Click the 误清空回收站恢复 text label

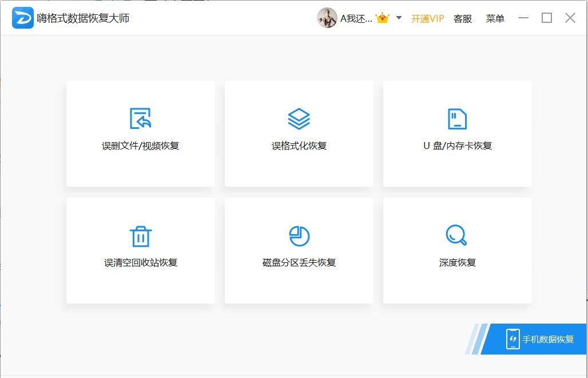[141, 262]
